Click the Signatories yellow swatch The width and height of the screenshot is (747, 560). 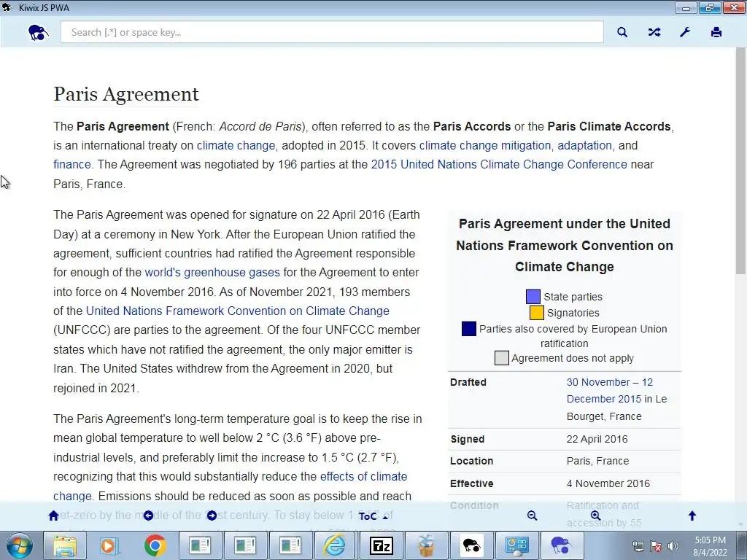pyautogui.click(x=536, y=313)
